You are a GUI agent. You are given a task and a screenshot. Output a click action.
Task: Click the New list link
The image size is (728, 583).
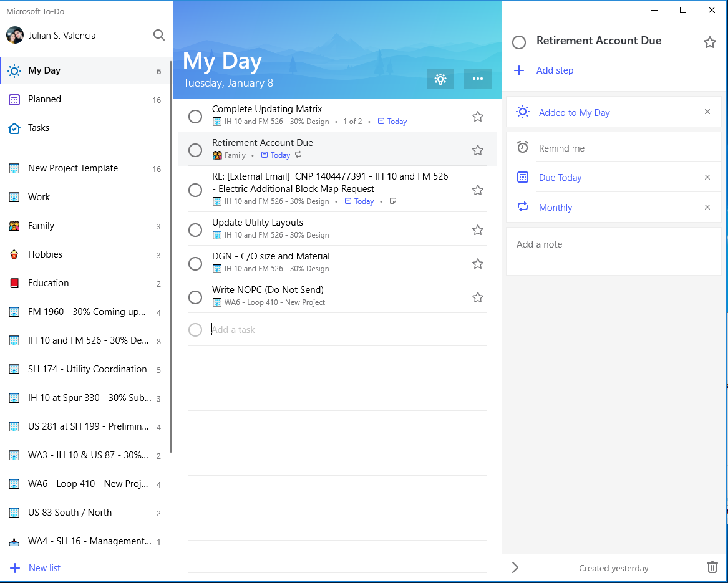click(x=44, y=568)
